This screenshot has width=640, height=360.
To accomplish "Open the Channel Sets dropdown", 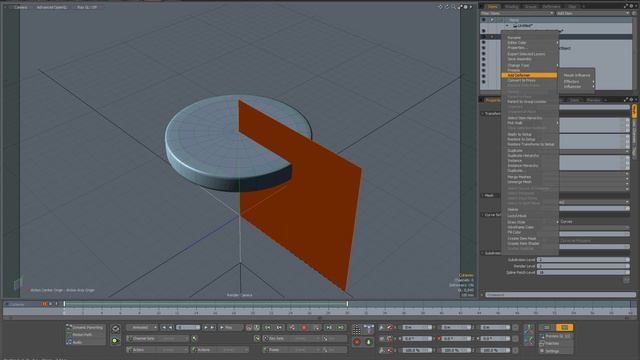I will (x=157, y=338).
